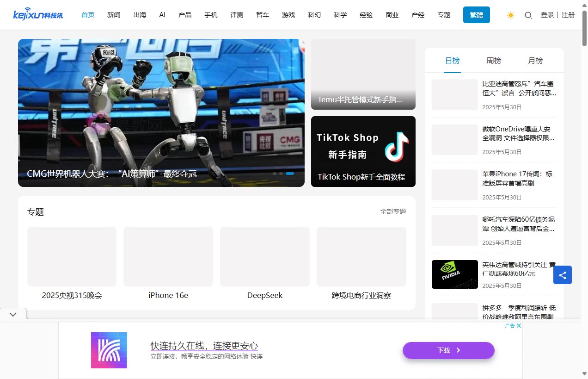Click the kejixun site logo
588x379 pixels.
click(x=38, y=14)
